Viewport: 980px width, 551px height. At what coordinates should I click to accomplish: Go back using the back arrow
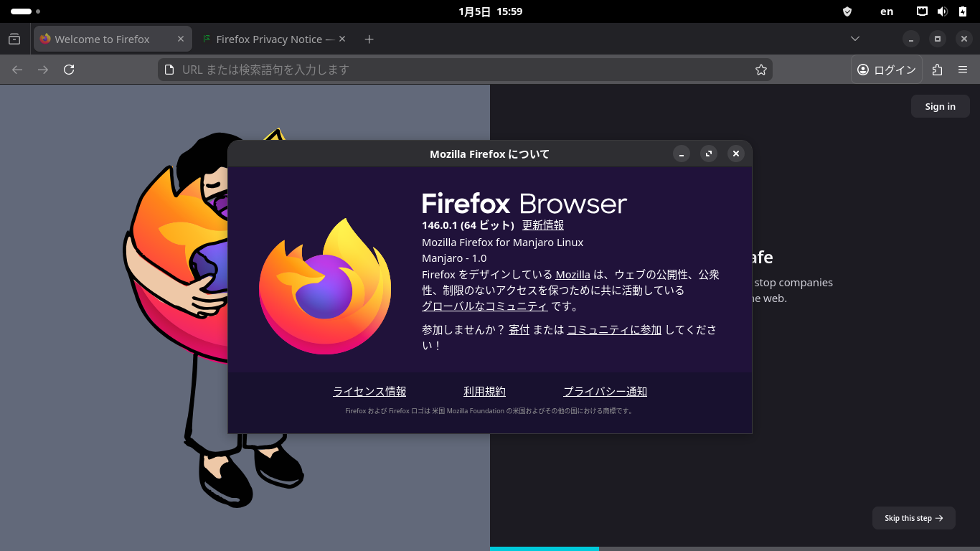17,70
